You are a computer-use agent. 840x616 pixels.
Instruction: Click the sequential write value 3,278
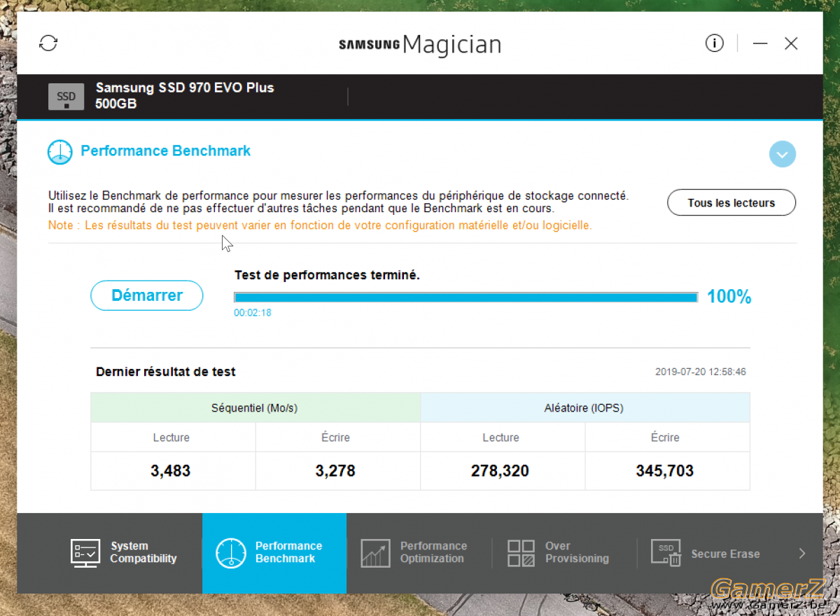click(335, 471)
